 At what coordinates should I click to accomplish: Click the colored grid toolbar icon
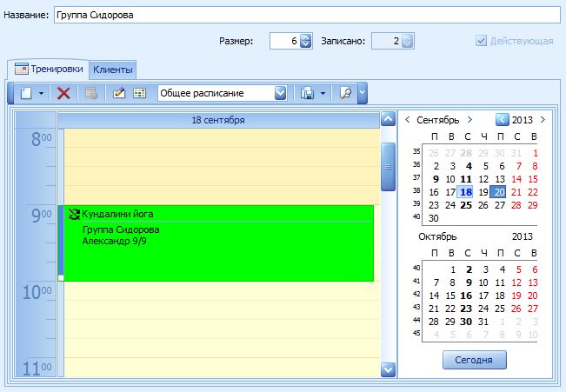tap(139, 93)
